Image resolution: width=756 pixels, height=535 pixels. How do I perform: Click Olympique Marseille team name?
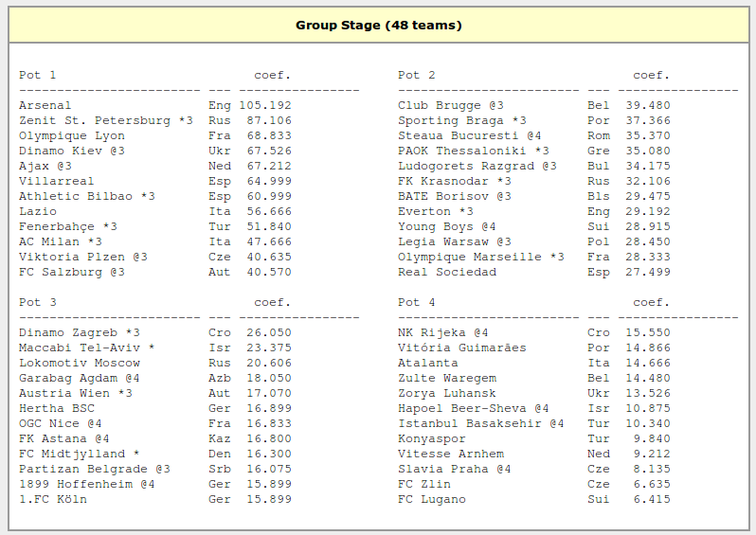tap(470, 257)
